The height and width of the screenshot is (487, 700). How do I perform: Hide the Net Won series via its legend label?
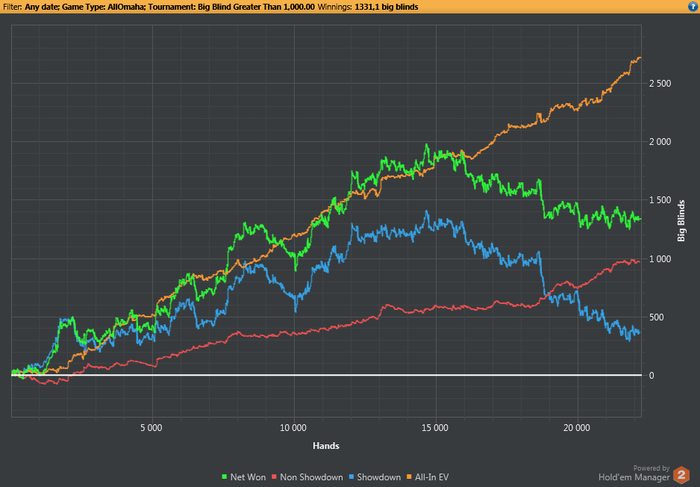click(248, 477)
